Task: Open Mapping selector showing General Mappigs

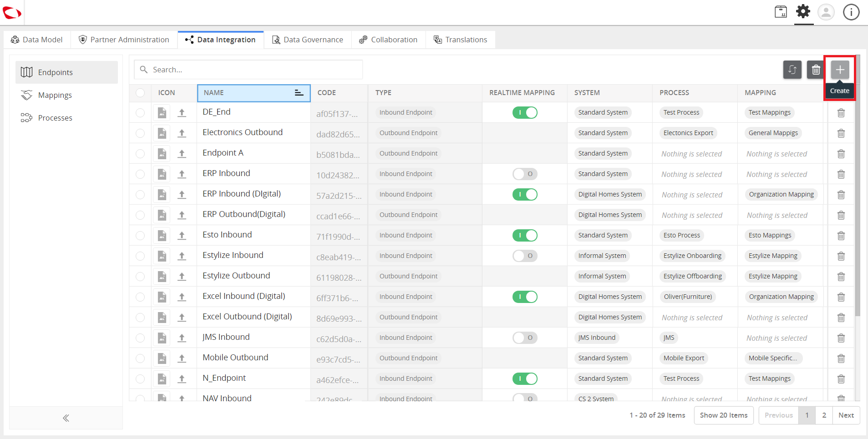Action: [x=773, y=133]
